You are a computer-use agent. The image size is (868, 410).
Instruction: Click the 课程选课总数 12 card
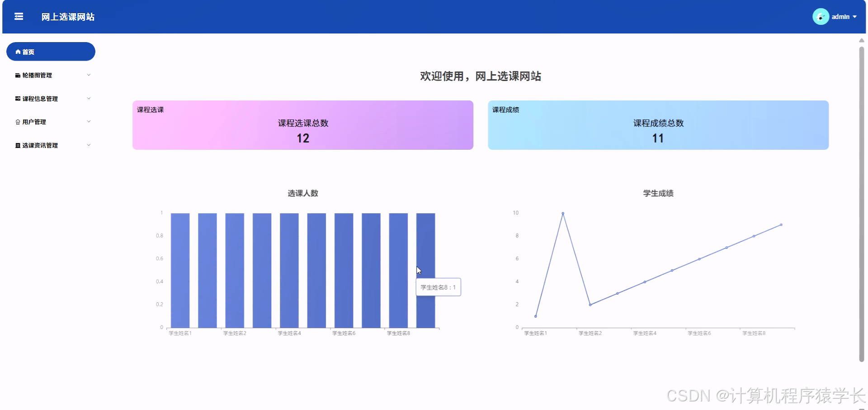point(302,125)
